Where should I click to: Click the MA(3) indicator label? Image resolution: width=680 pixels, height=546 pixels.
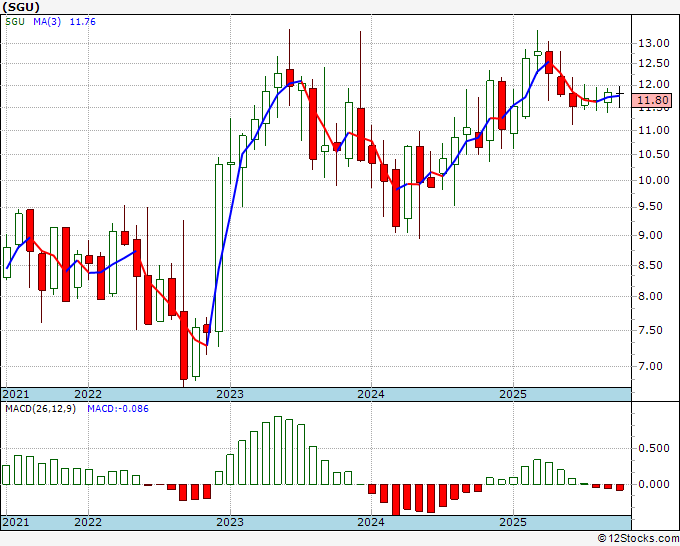click(x=47, y=22)
